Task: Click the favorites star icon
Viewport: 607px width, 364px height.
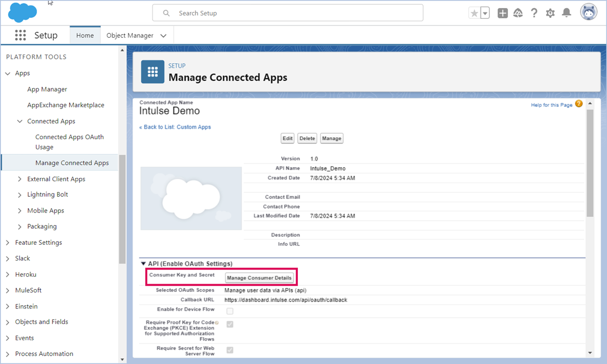Action: [x=474, y=13]
